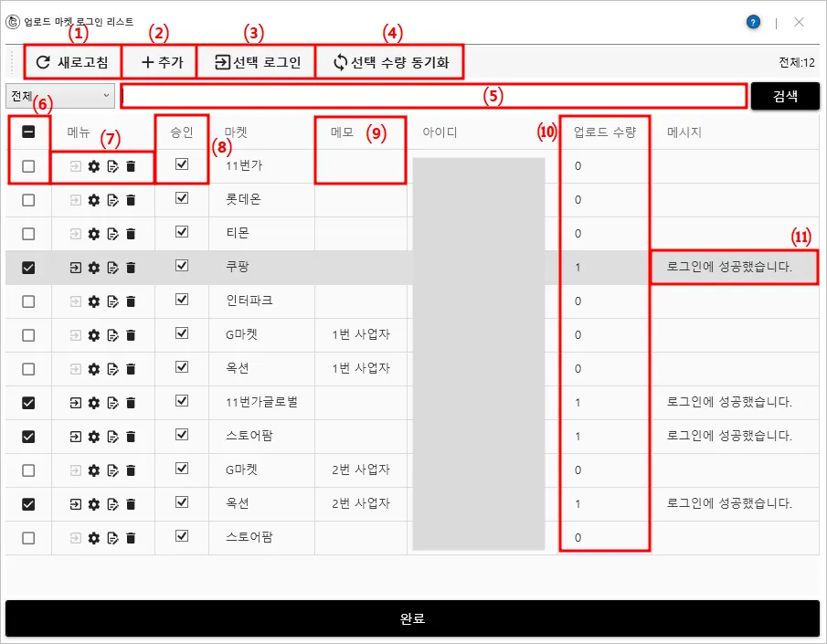Toggle 승인 checkbox for 11번가글로벌
Screen dimensions: 827x644
point(182,400)
